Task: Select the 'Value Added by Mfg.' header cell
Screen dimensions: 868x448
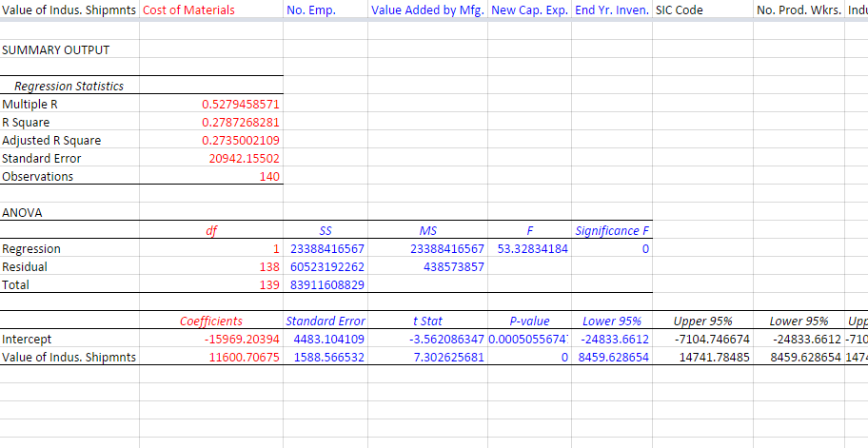Action: [x=427, y=10]
